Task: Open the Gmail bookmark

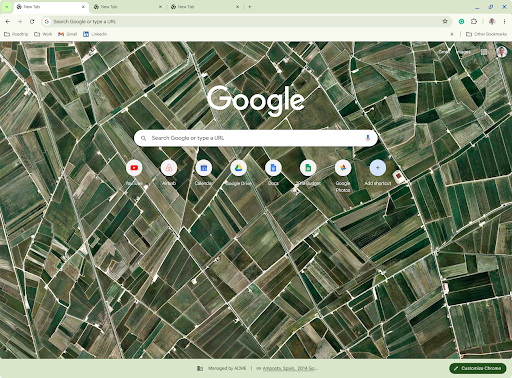Action: tap(68, 34)
